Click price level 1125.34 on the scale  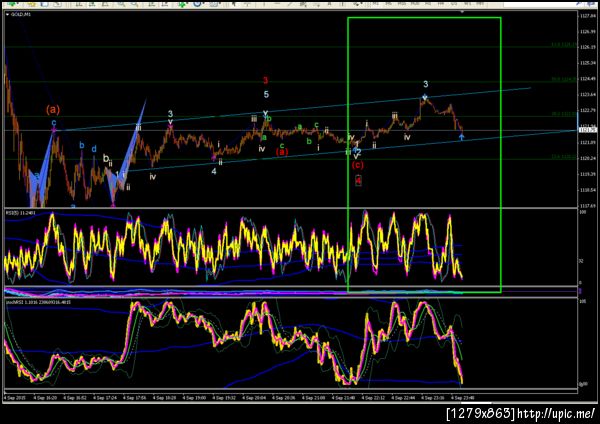coord(588,63)
